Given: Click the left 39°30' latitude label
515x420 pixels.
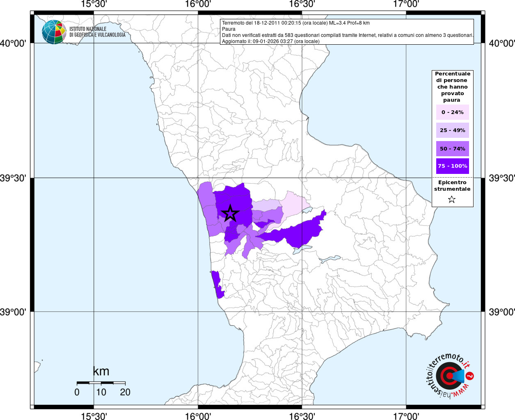Looking at the screenshot, I should pyautogui.click(x=13, y=178).
